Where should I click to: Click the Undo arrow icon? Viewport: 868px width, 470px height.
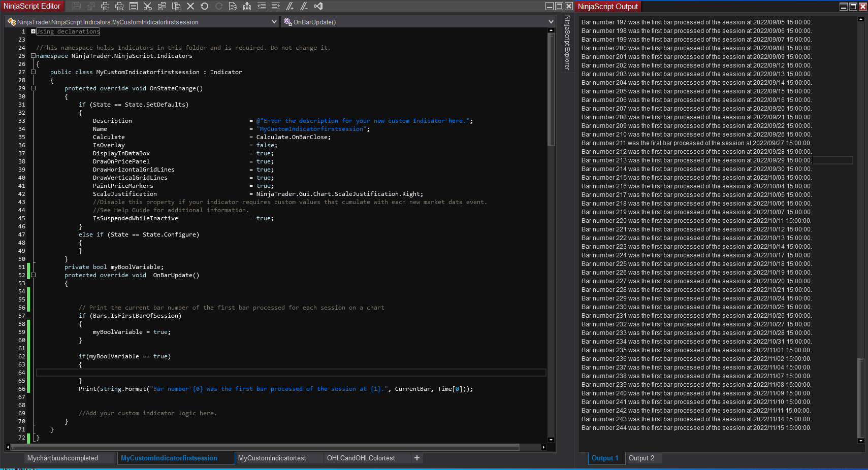pos(205,6)
